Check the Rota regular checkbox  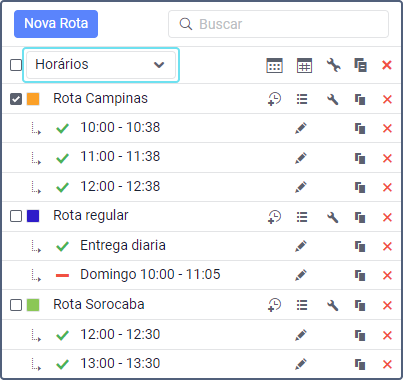tap(16, 216)
